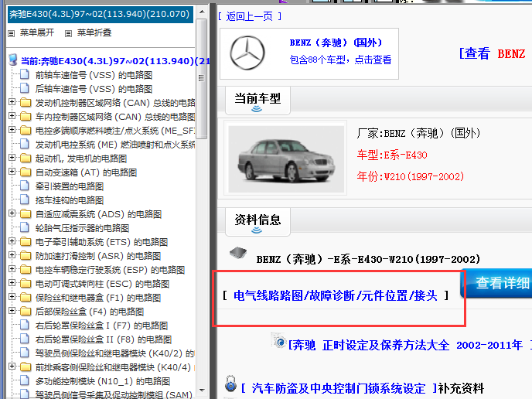Image resolution: width=532 pixels, height=399 pixels.
Task: Click the tree panel scroll-up arrow
Action: click(x=202, y=12)
